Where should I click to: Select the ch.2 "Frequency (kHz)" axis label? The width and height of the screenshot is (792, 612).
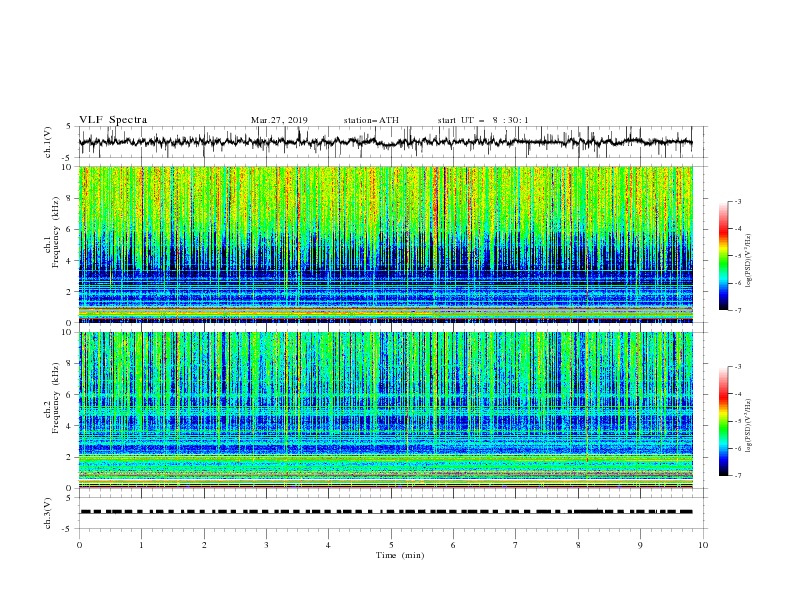click(x=55, y=398)
